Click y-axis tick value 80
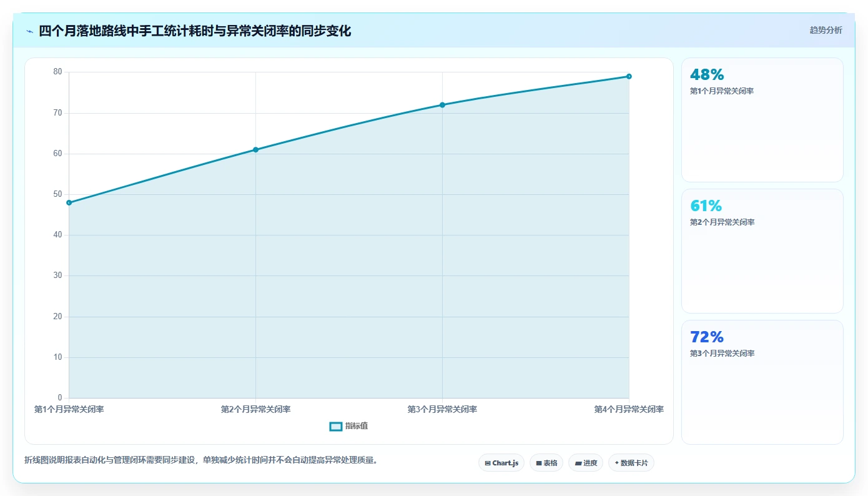 (57, 72)
